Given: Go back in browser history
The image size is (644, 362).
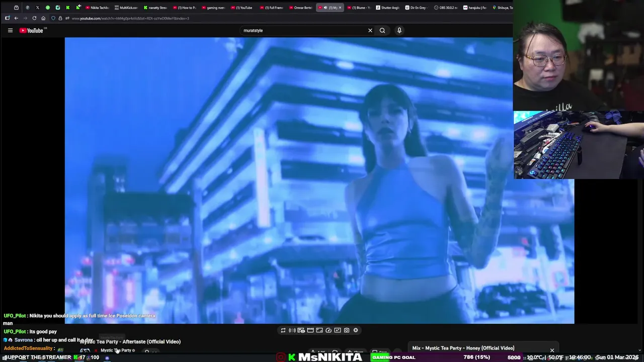Looking at the screenshot, I should click(16, 18).
